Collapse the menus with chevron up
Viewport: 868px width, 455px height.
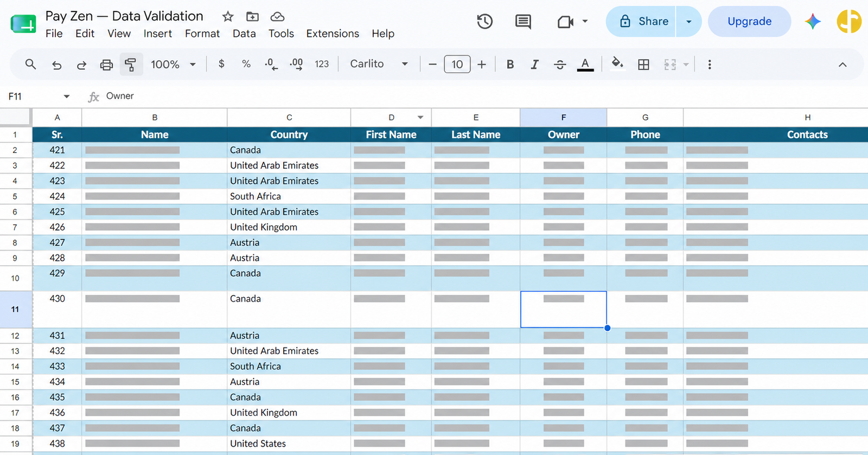pos(843,65)
